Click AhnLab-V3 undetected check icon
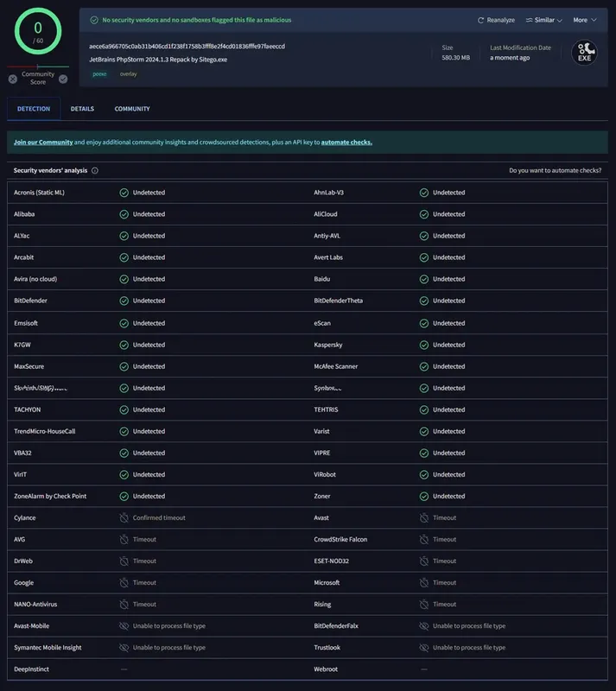Image resolution: width=616 pixels, height=691 pixels. click(423, 193)
